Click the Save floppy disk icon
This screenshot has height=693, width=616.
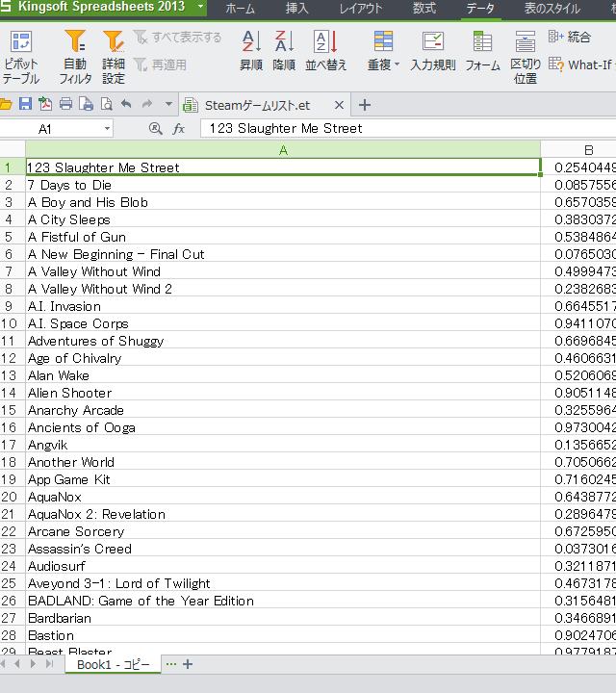pos(25,104)
